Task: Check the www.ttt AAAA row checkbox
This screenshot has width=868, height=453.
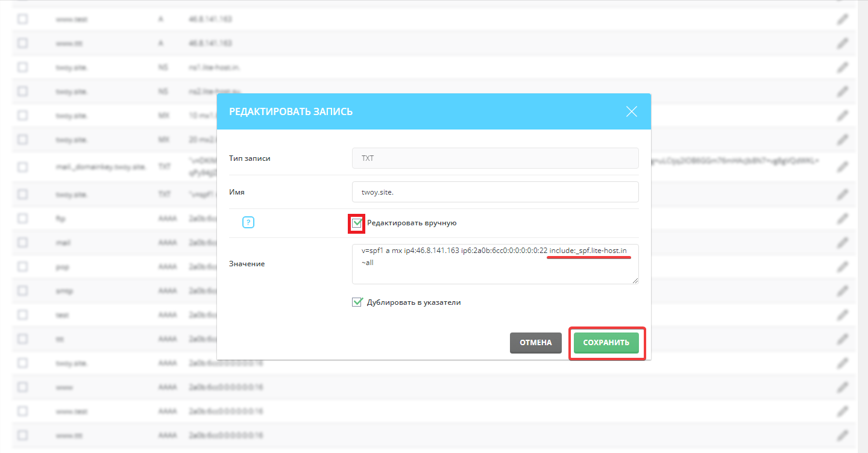Action: click(22, 435)
